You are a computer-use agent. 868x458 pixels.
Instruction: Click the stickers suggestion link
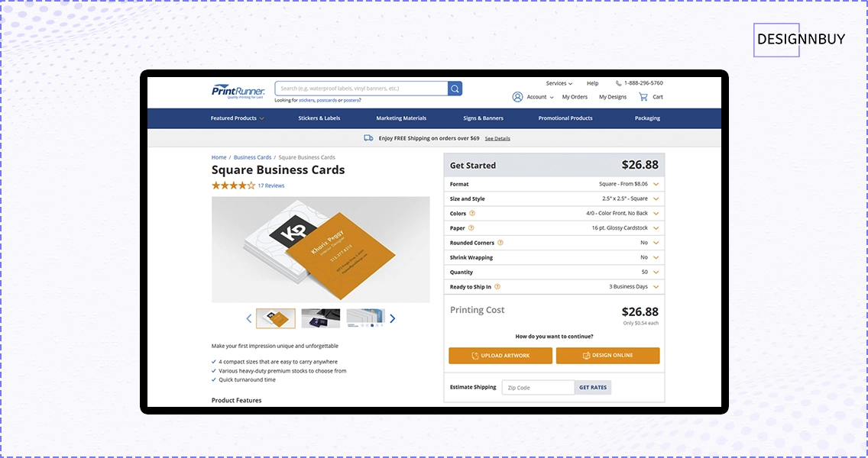click(306, 101)
